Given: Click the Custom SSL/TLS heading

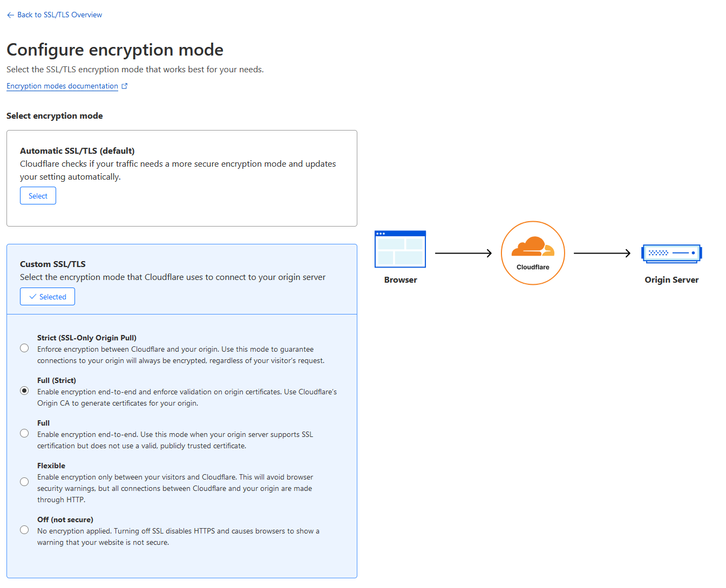Looking at the screenshot, I should click(53, 264).
